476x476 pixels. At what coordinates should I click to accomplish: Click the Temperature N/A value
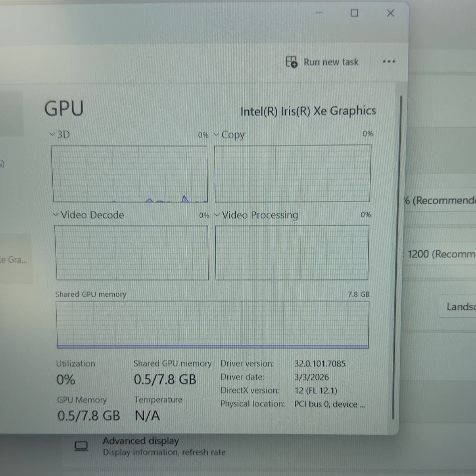(x=147, y=416)
